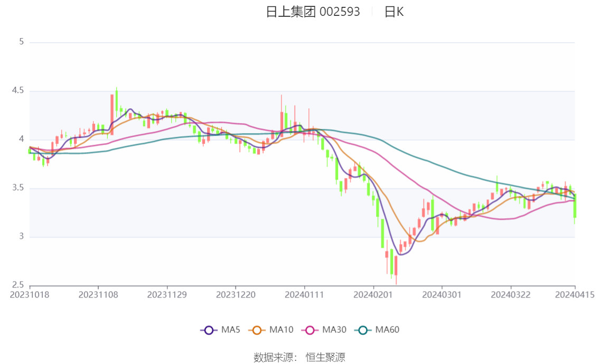Hide the MA30 line via its label
Viewport: 599px width, 364px height.
point(334,330)
